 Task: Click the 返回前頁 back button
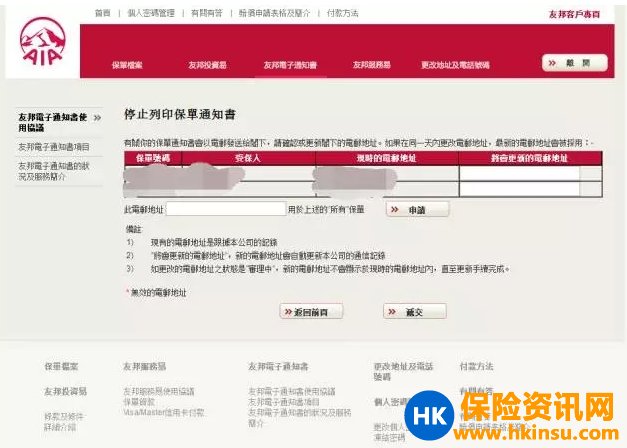[313, 311]
